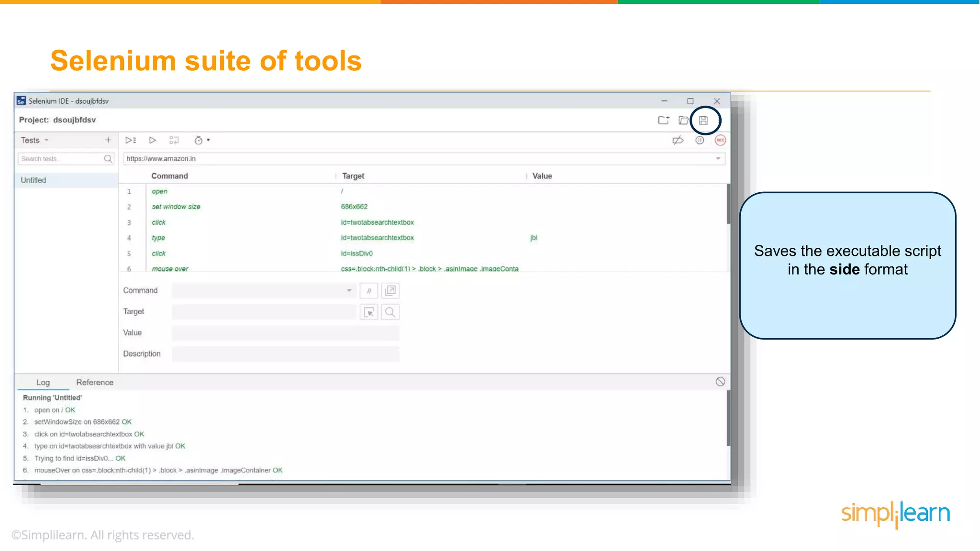Click the Selenium IDE title bar icon
Screen dimensions: 980x551
pos(21,101)
